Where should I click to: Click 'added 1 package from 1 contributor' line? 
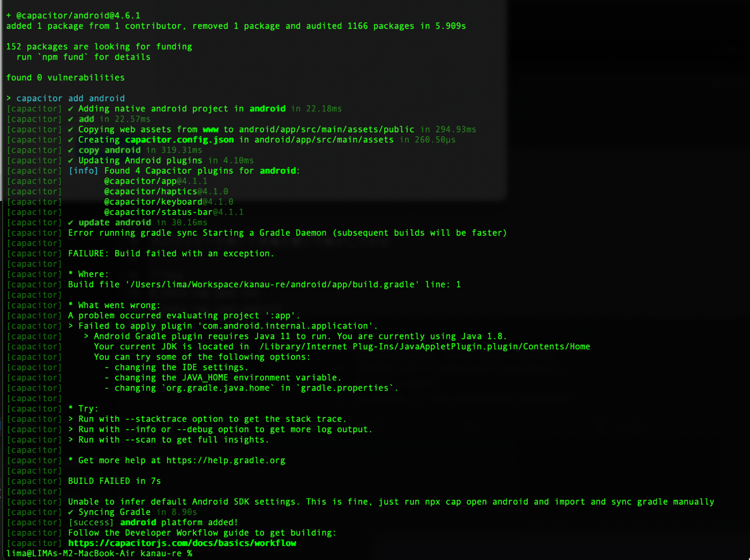[x=236, y=26]
